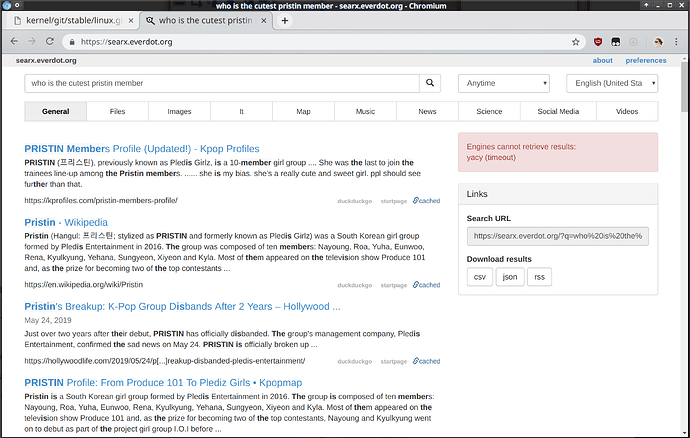Open the English (United States) language dropdown
This screenshot has height=438, width=690.
(x=612, y=83)
